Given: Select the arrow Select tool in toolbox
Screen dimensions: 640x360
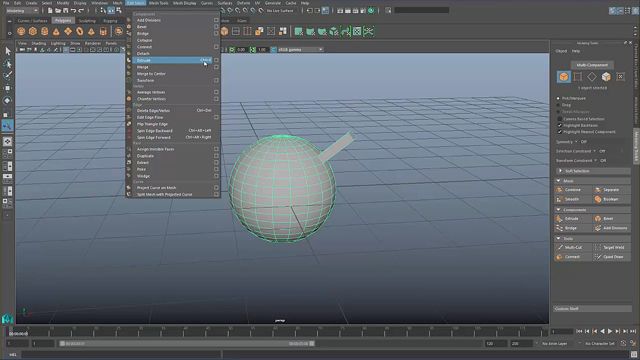Looking at the screenshot, I should point(8,51).
